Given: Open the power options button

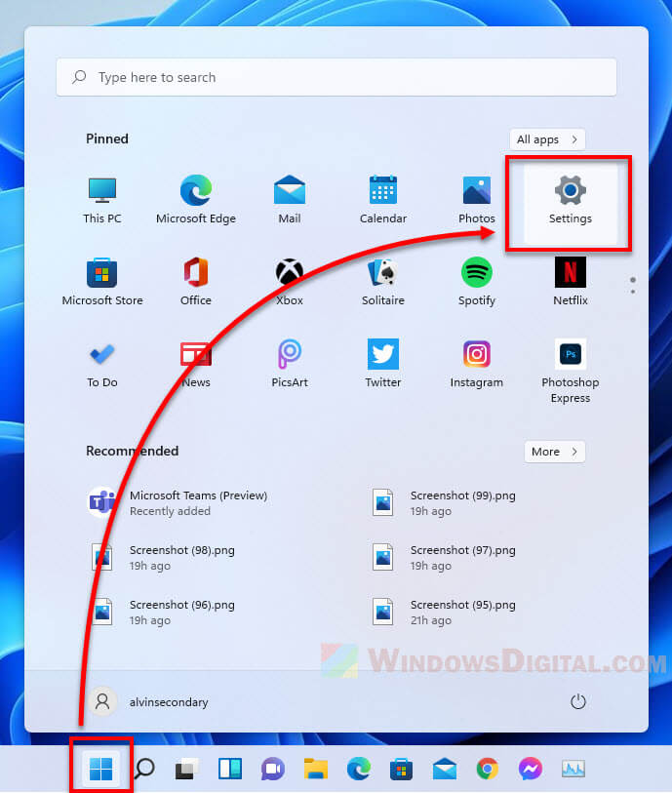Looking at the screenshot, I should pyautogui.click(x=578, y=701).
